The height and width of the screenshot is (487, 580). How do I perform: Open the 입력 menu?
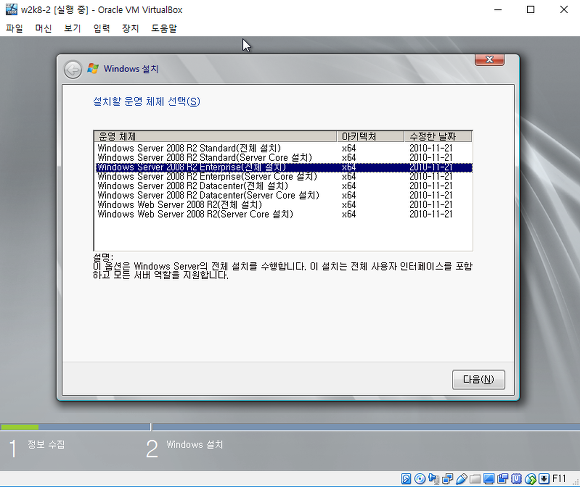point(101,28)
